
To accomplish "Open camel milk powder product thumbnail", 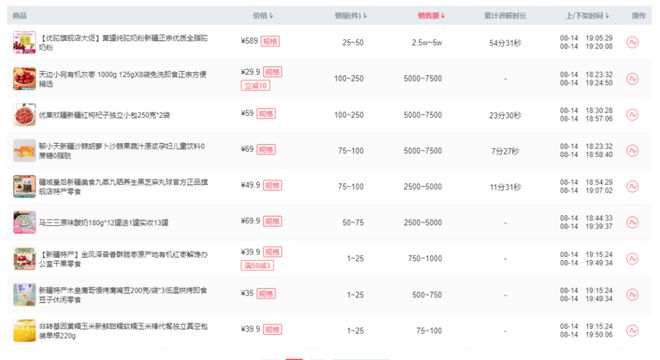I will click(24, 43).
